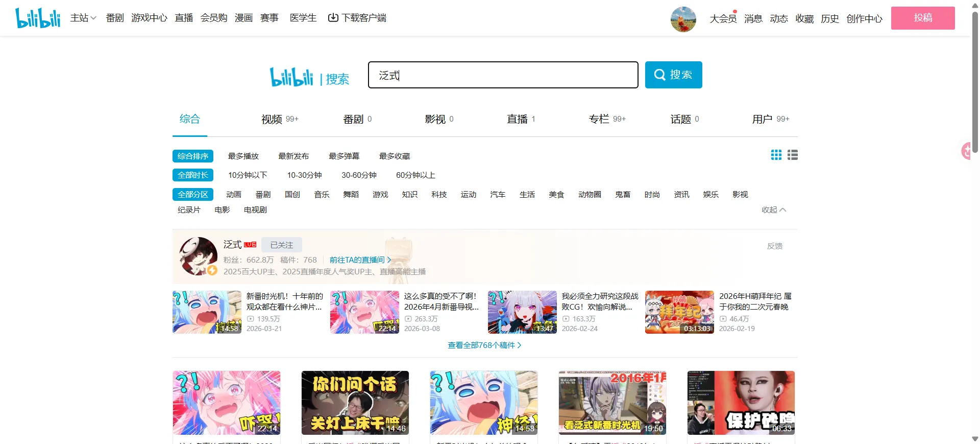Click the blue 搜索 button
This screenshot has width=980, height=444.
[x=673, y=75]
